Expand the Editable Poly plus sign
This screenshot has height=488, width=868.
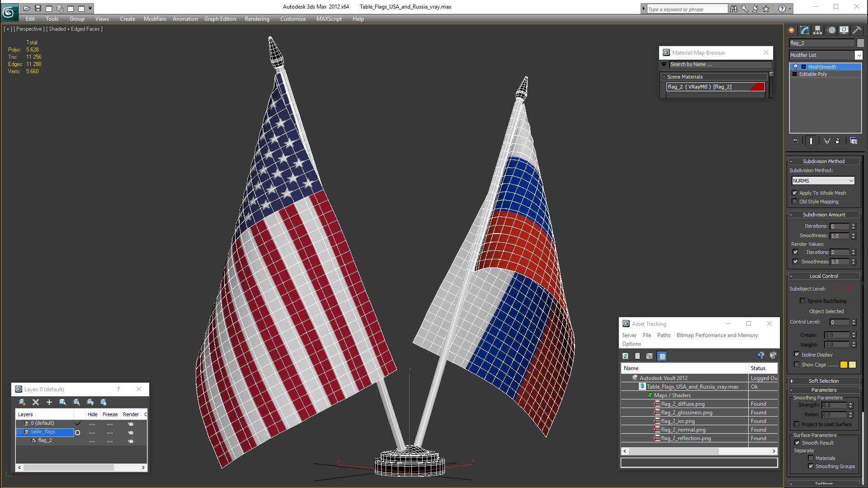795,74
